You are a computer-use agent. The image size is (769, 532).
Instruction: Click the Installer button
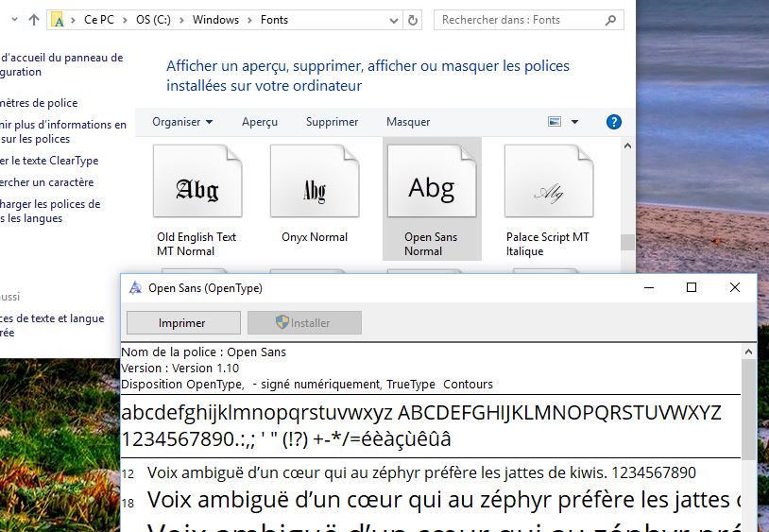(304, 322)
